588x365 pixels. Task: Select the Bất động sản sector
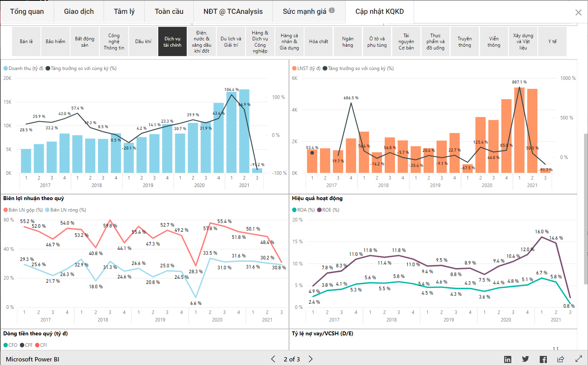pyautogui.click(x=85, y=42)
